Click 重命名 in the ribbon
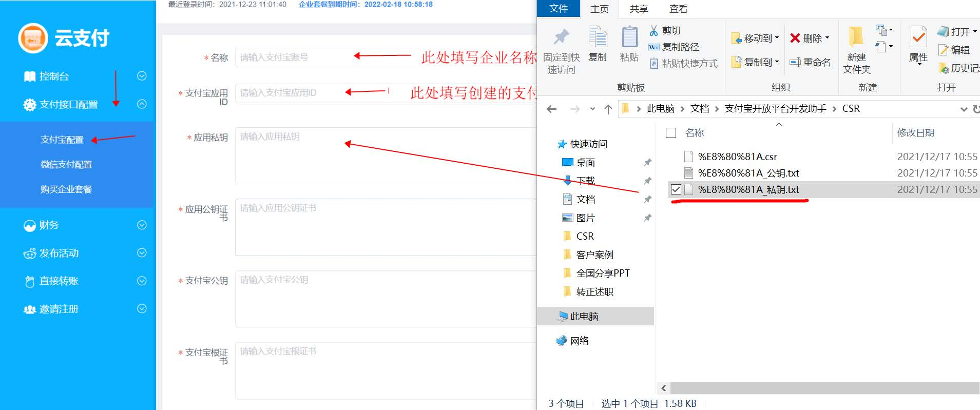 tap(811, 62)
